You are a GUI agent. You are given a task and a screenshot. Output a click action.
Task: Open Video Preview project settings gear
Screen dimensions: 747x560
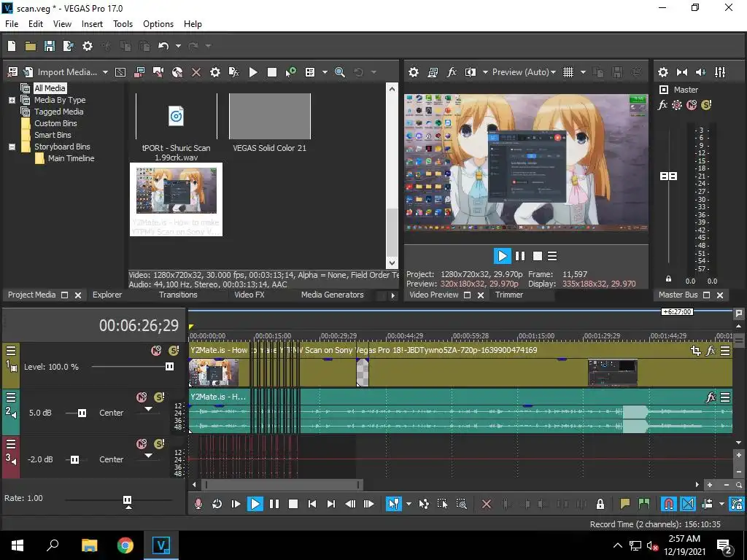click(x=414, y=72)
